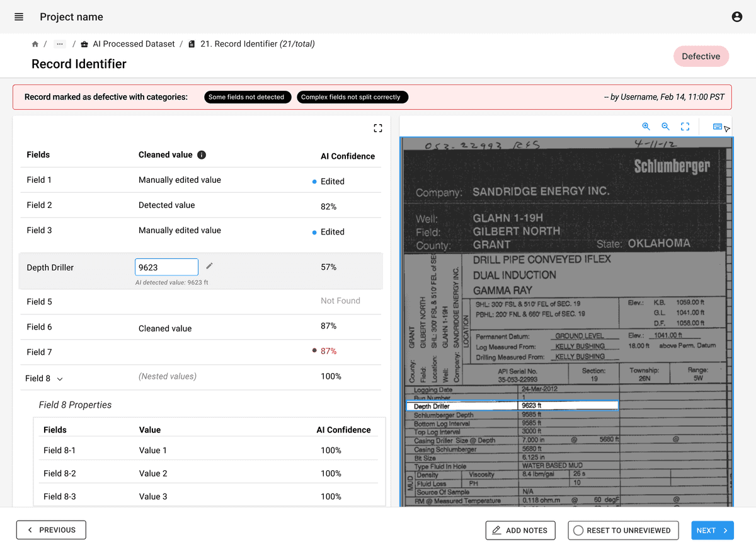
Task: Open AI Processed Dataset breadcrumb
Action: tap(134, 44)
